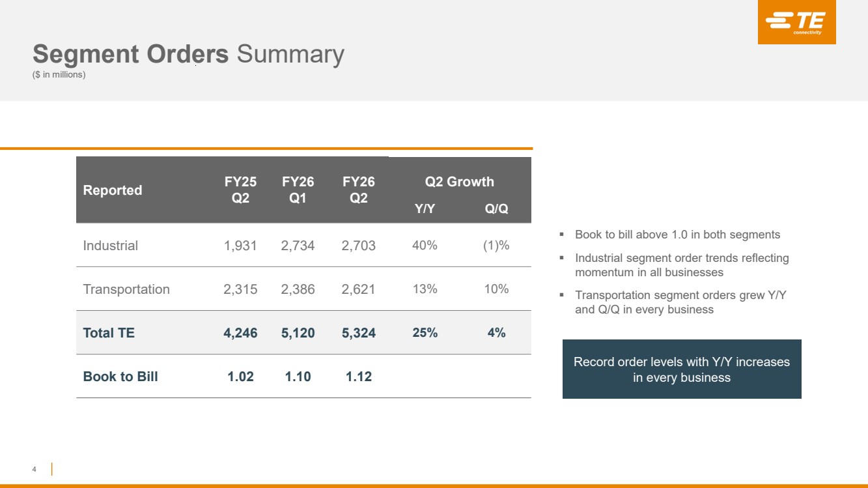The width and height of the screenshot is (868, 488).
Task: Select the 1.12 book to bill value
Action: pyautogui.click(x=358, y=377)
